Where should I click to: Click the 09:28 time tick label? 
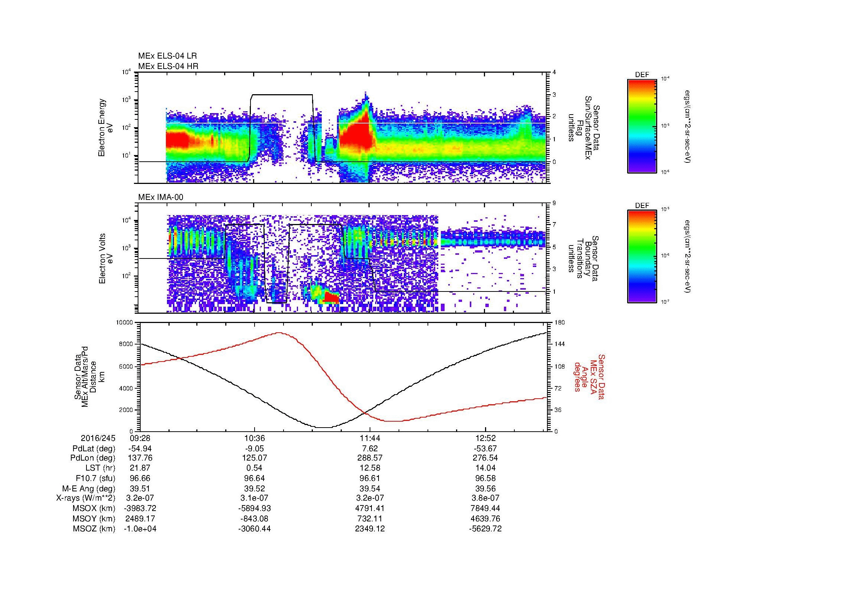(x=140, y=438)
